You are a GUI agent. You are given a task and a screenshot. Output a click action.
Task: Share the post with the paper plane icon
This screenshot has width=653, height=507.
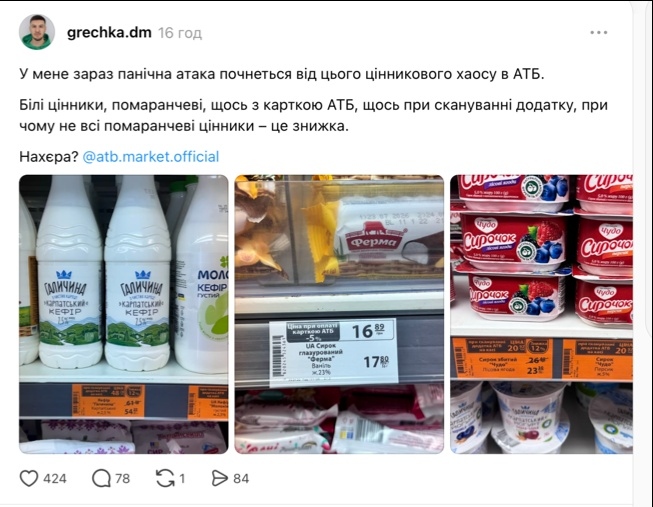pos(219,478)
